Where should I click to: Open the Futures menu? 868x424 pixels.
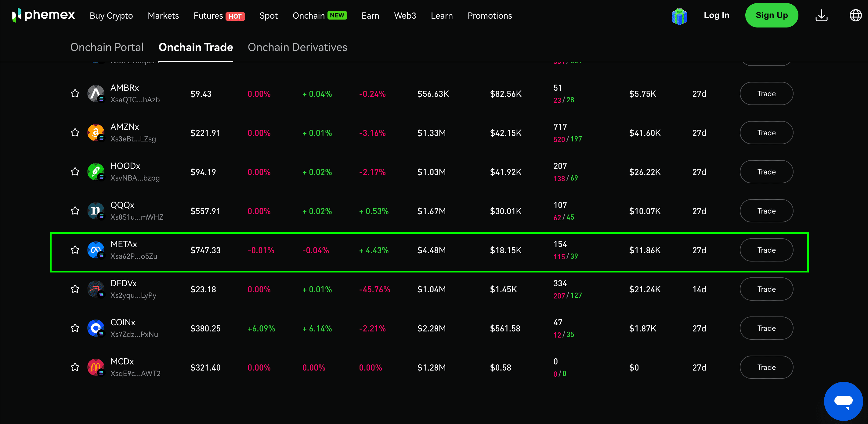click(219, 16)
